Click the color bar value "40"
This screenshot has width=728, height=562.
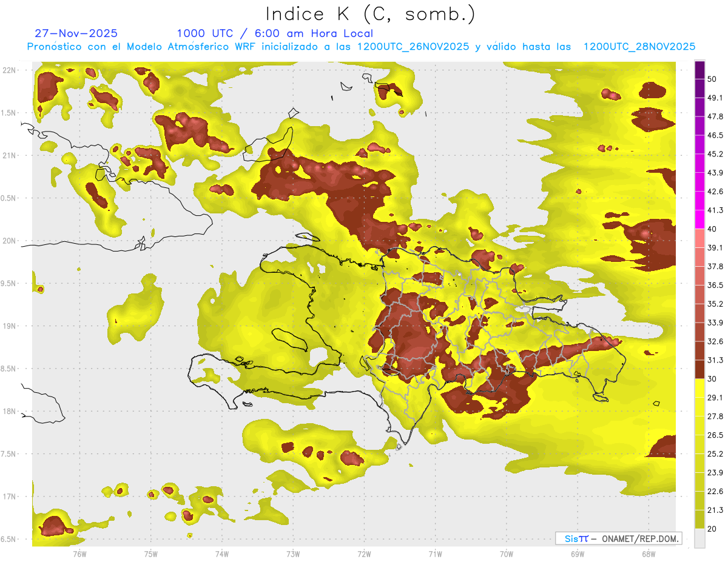(712, 229)
